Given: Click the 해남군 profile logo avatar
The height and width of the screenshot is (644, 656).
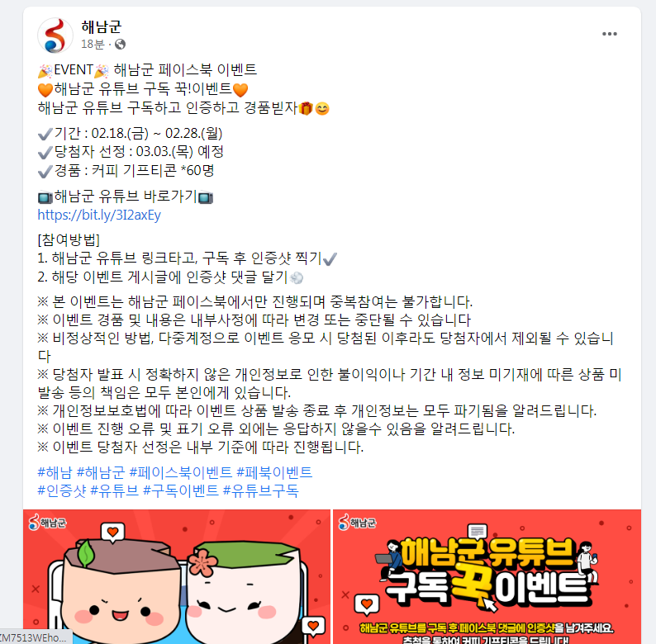Looking at the screenshot, I should click(55, 36).
